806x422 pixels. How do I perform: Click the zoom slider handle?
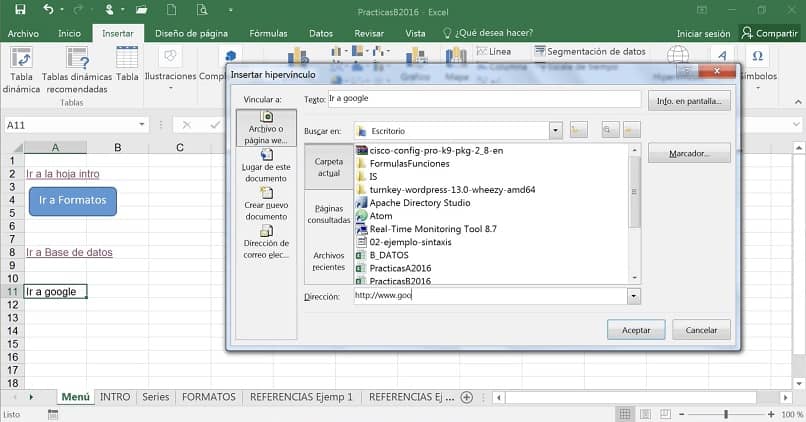(726, 414)
